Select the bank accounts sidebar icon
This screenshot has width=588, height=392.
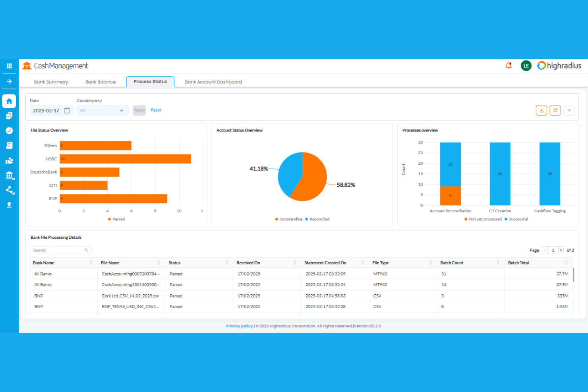9,175
